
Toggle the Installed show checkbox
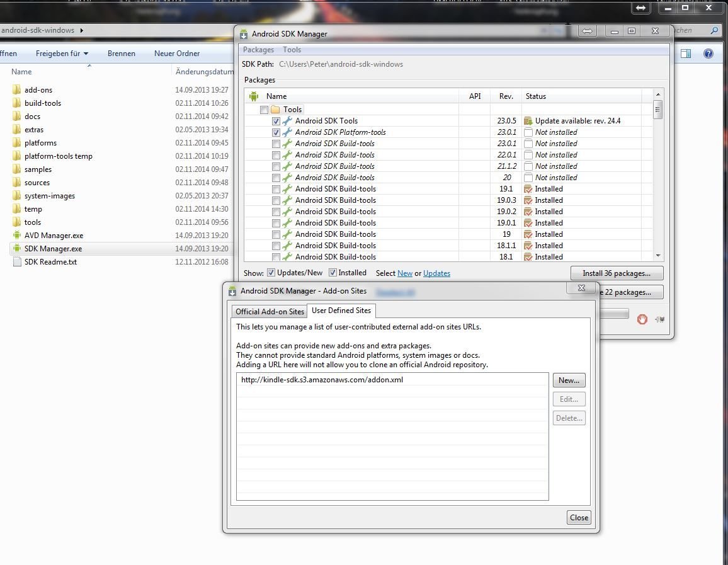[333, 273]
